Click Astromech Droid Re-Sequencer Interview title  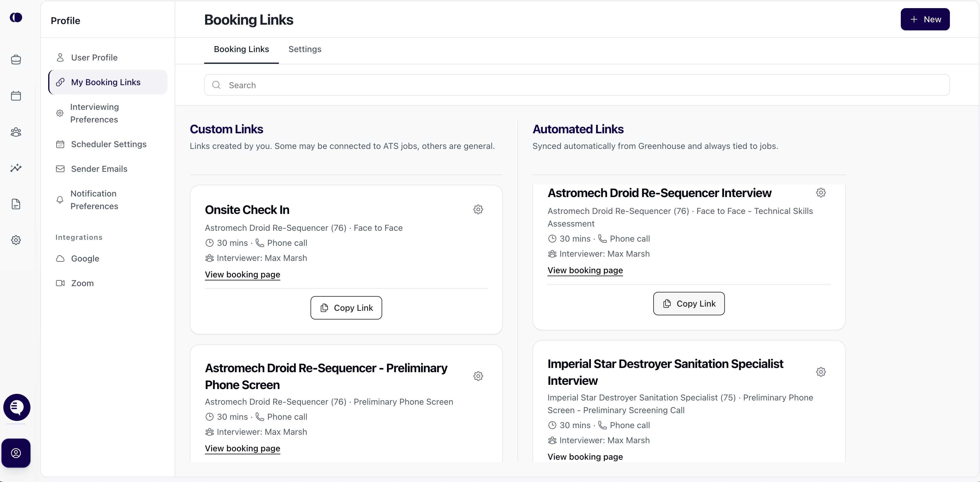click(x=659, y=193)
